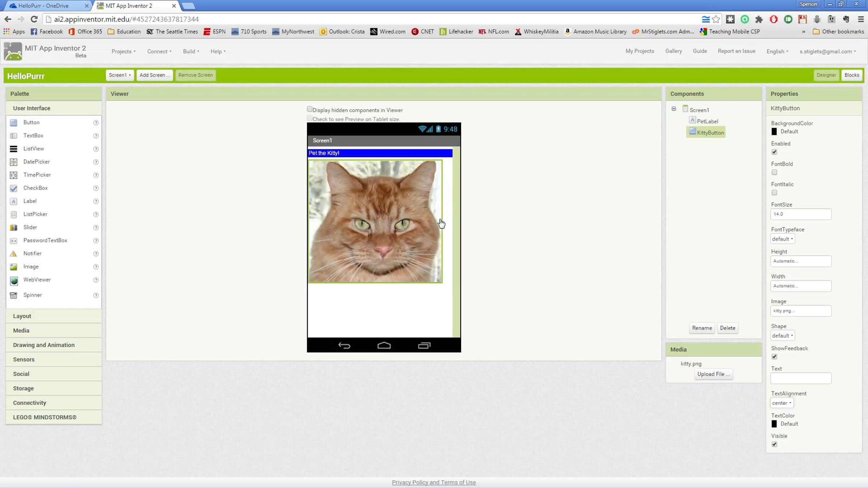Click the Android back arrow in phone preview
Viewport: 868px width, 488px height.
click(x=344, y=346)
